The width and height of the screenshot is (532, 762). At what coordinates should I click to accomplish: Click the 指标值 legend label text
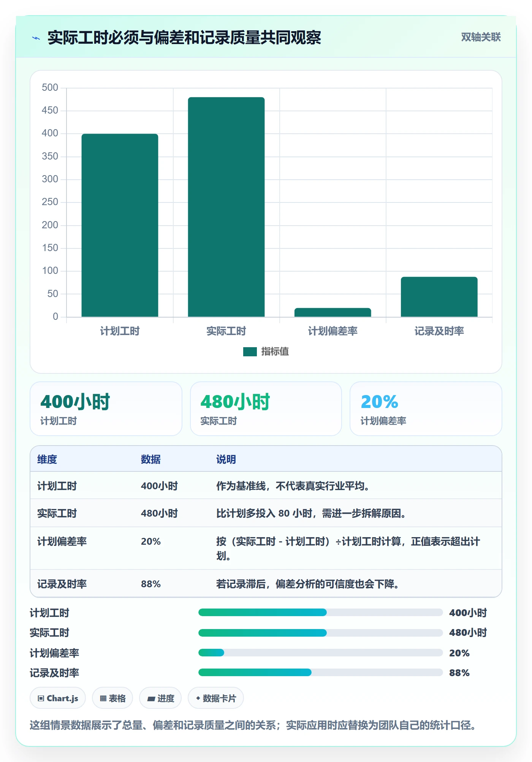pyautogui.click(x=275, y=352)
